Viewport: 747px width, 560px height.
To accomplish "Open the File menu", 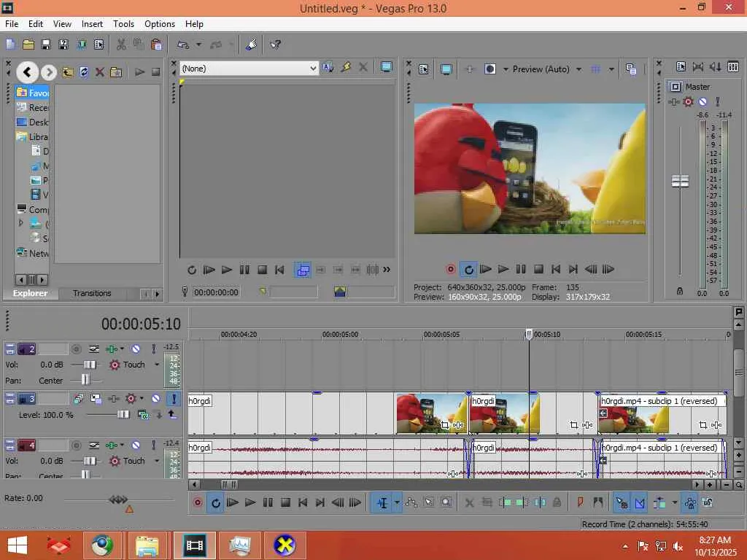I will click(x=12, y=24).
